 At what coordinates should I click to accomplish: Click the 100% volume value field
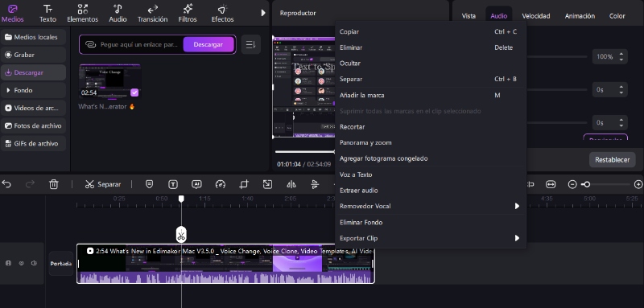point(605,56)
